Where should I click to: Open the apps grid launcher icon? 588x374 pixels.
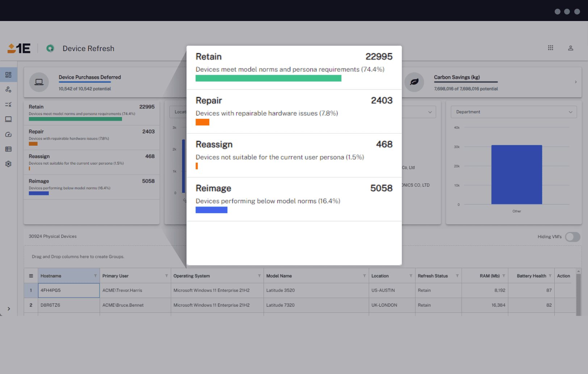pyautogui.click(x=550, y=48)
